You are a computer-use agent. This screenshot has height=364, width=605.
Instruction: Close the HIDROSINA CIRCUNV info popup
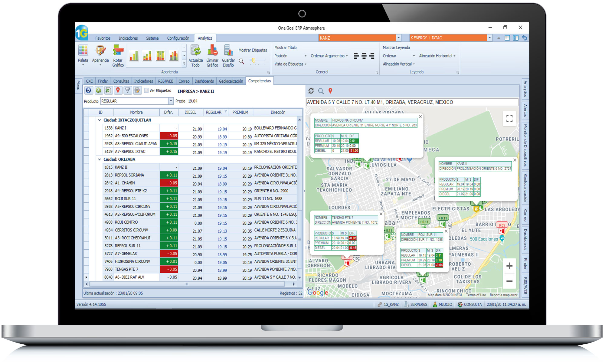[420, 117]
